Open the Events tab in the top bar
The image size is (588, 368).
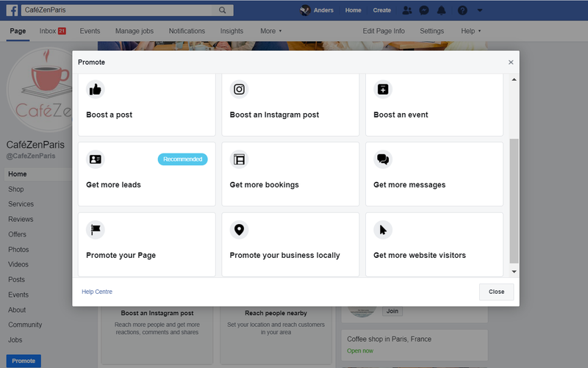(90, 31)
